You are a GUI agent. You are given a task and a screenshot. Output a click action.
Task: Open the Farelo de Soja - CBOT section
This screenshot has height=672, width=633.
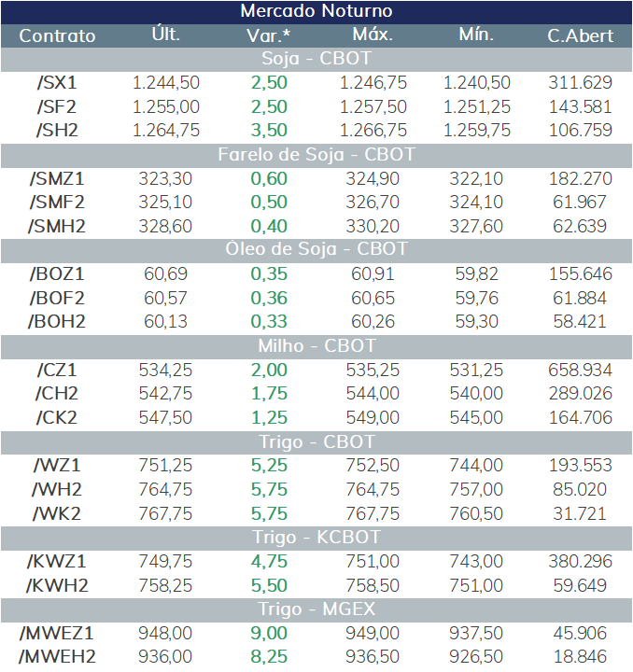click(316, 155)
